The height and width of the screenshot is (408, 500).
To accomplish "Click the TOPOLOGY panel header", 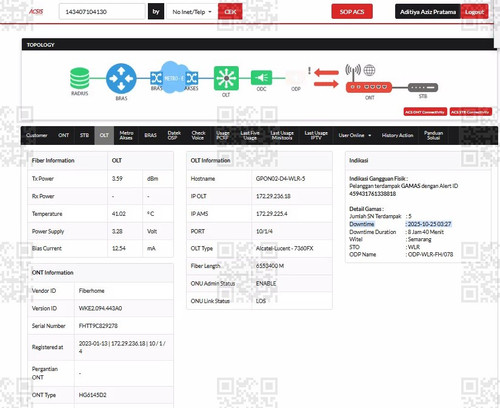I will 257,45.
